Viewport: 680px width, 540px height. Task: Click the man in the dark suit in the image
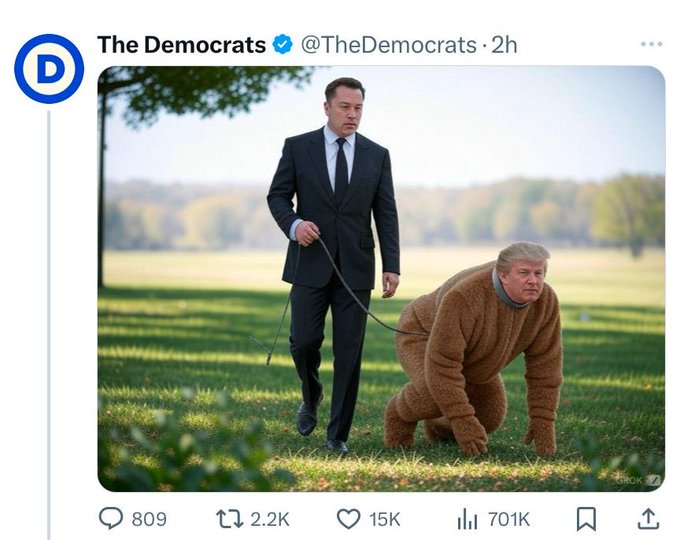[335, 250]
